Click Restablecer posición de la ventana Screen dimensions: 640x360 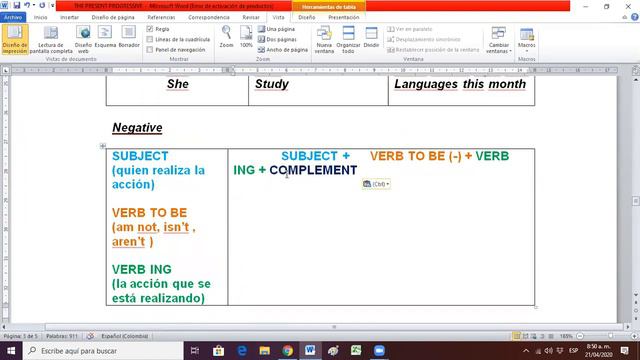pos(433,49)
